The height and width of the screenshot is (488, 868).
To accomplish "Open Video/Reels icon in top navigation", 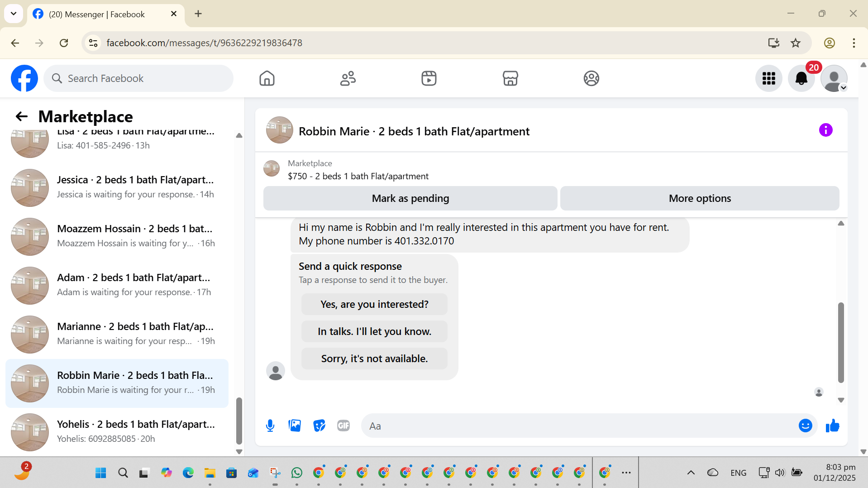I will 429,78.
